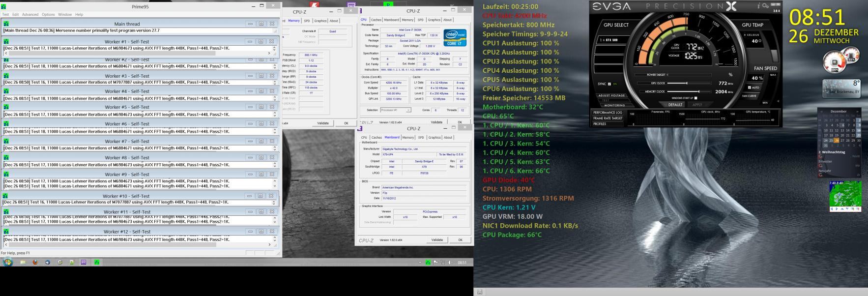Image resolution: width=868 pixels, height=296 pixels.
Task: Launch Firefox from the taskbar
Action: 35,263
